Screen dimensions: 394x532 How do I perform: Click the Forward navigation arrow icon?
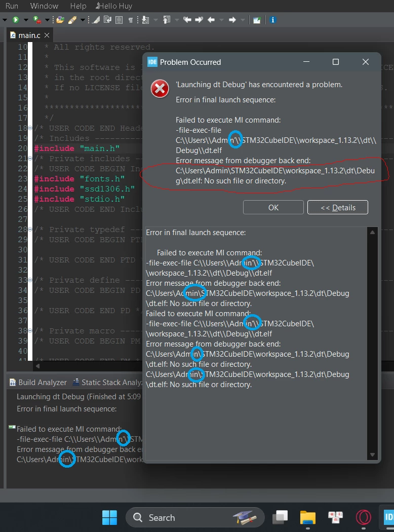coord(232,20)
